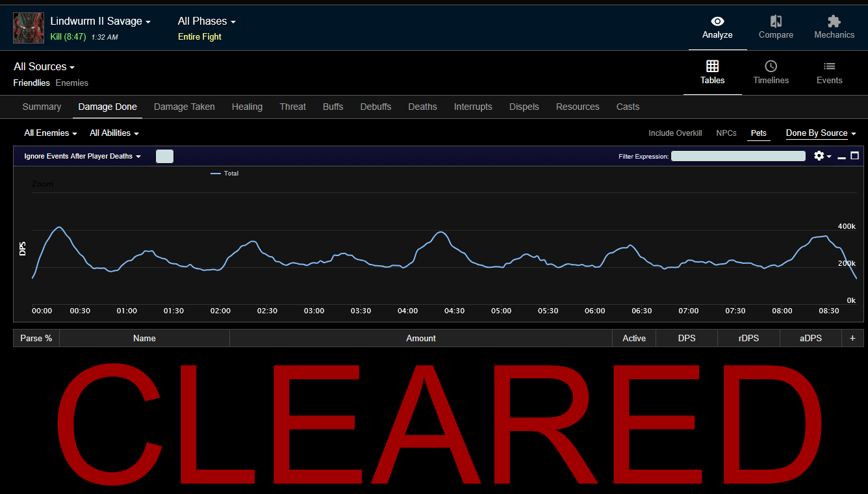Open the Resources tab
The width and height of the screenshot is (868, 494).
point(578,107)
